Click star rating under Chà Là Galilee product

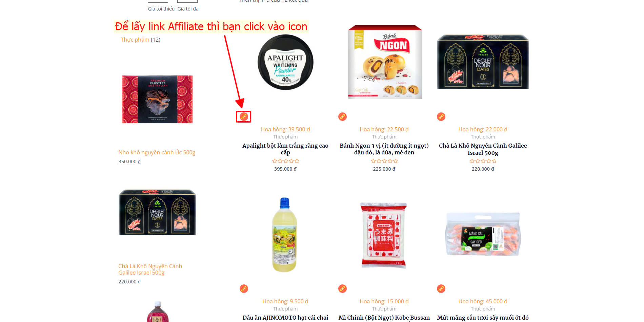pos(483,161)
